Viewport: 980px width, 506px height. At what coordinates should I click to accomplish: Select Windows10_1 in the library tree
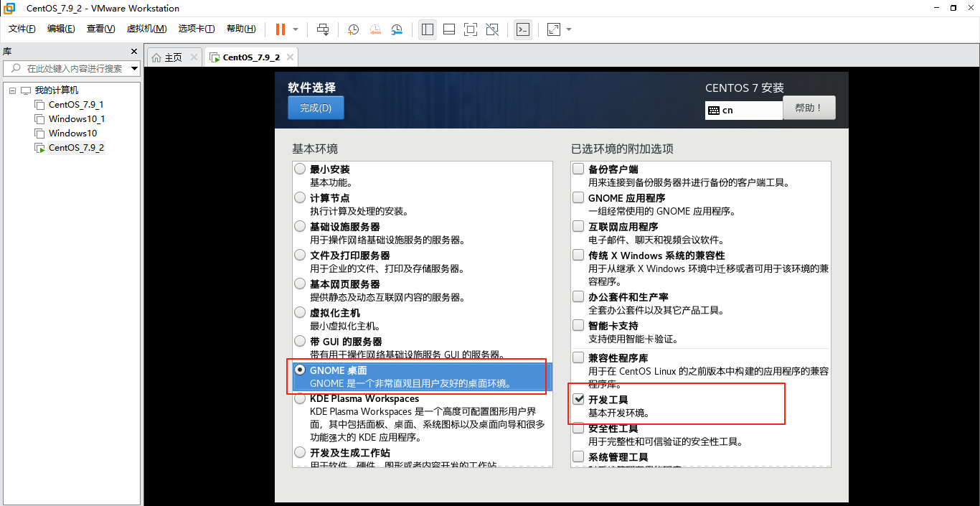[77, 118]
